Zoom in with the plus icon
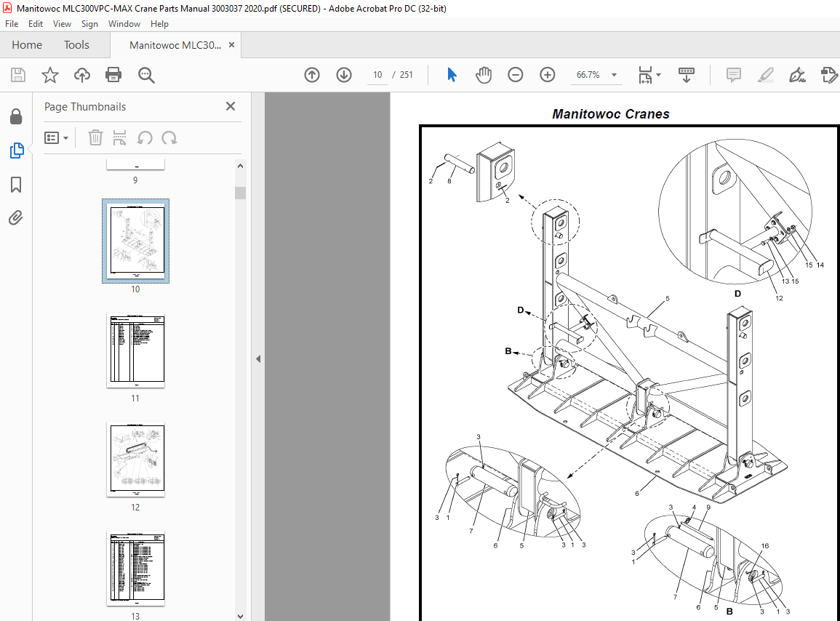The width and height of the screenshot is (840, 621). click(548, 75)
